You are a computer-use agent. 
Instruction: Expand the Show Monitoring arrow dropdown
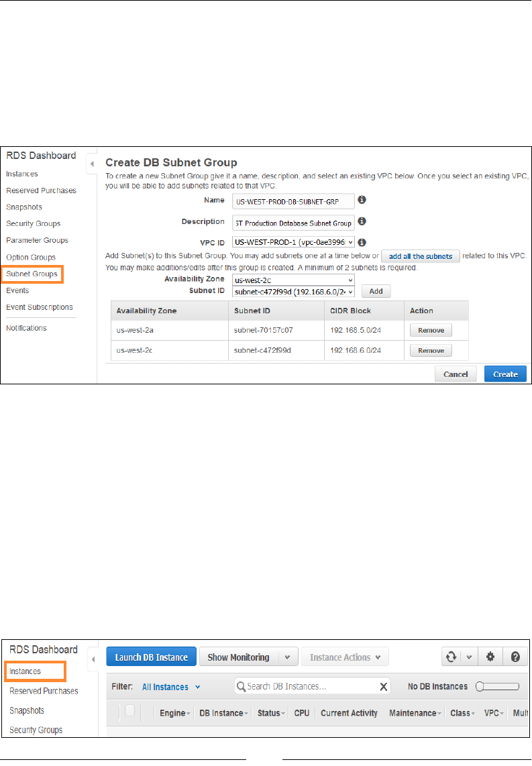287,657
